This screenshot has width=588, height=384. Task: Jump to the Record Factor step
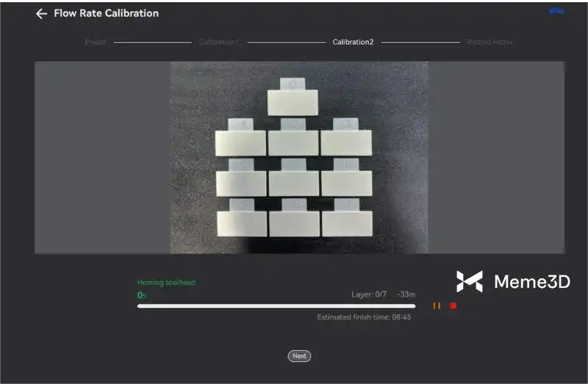coord(490,43)
